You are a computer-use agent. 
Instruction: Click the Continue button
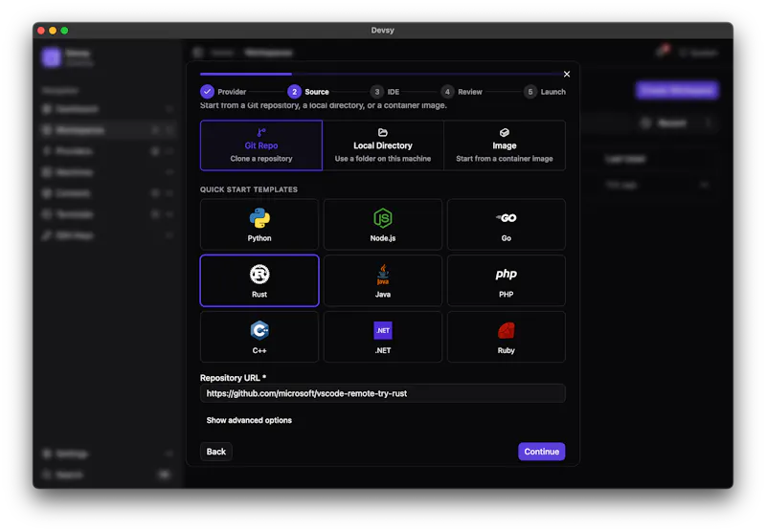pyautogui.click(x=541, y=452)
